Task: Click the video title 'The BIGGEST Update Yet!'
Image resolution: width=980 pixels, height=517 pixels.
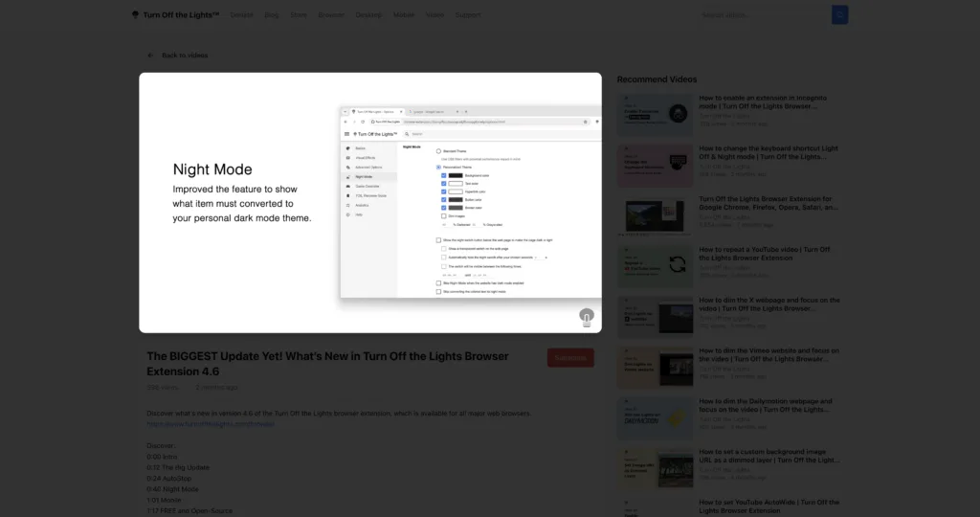Action: point(327,364)
